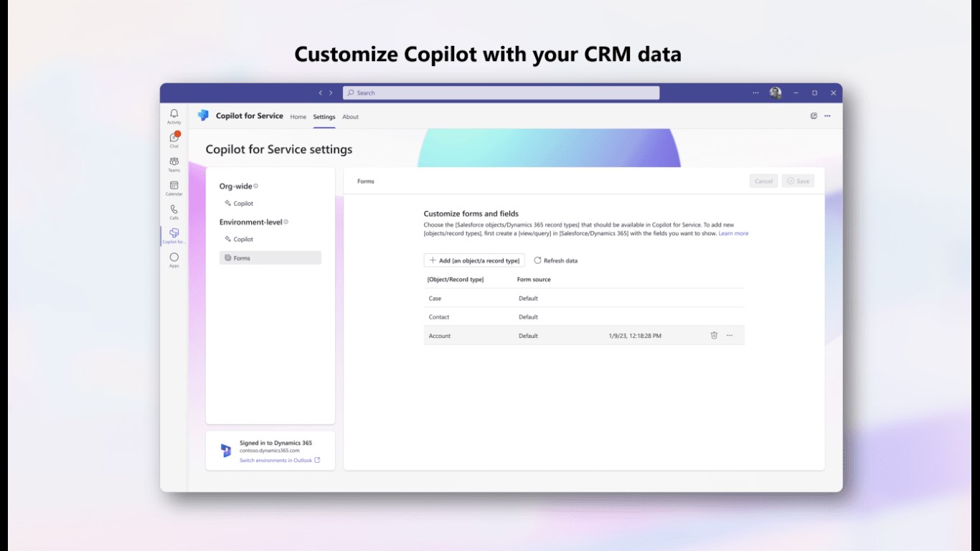Screen dimensions: 980x551
Task: Click Default in the Case row
Action: 528,298
